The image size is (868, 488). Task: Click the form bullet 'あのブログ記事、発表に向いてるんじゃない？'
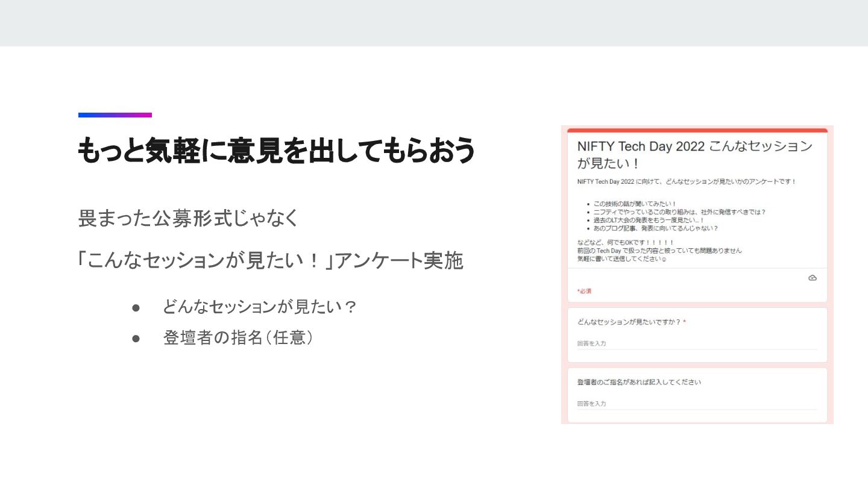point(656,228)
